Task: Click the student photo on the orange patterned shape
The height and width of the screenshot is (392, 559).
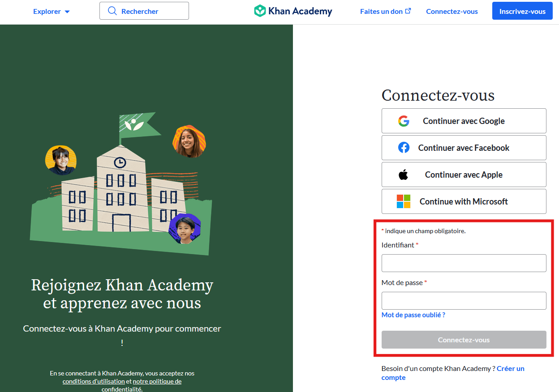Action: (189, 141)
